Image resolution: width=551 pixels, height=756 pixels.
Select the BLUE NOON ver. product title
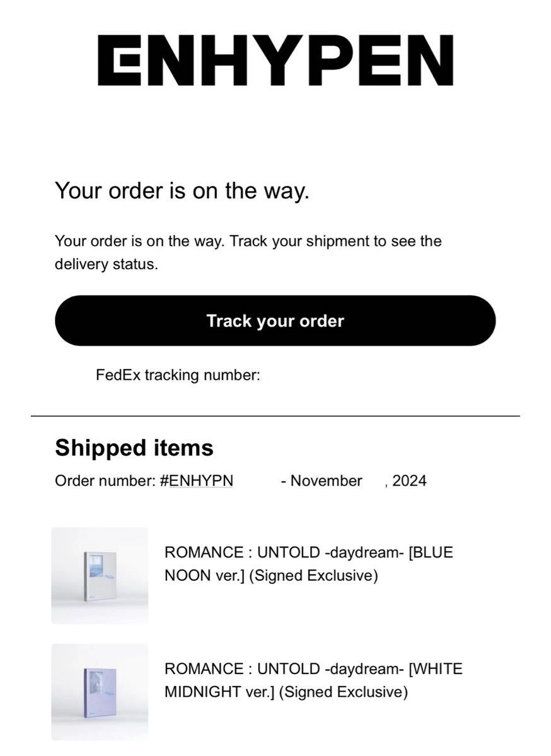pyautogui.click(x=308, y=564)
